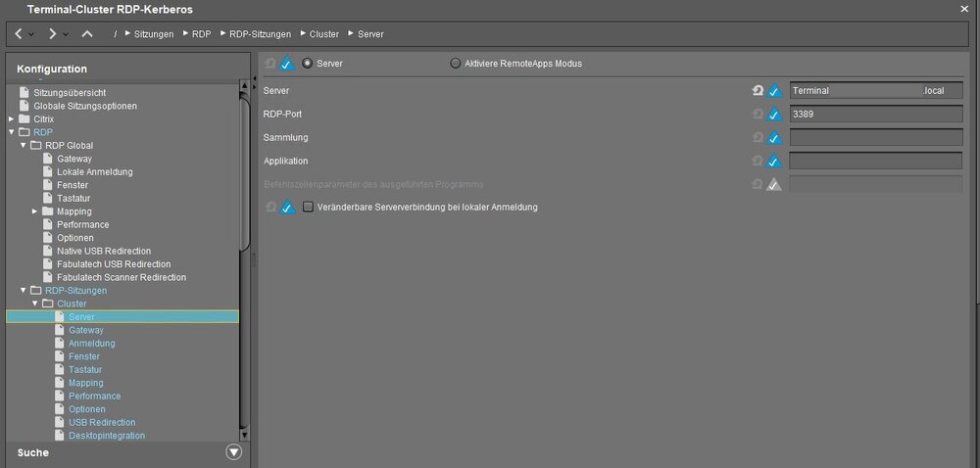
Task: Click the blue activation triangle for Applikation
Action: (x=774, y=162)
